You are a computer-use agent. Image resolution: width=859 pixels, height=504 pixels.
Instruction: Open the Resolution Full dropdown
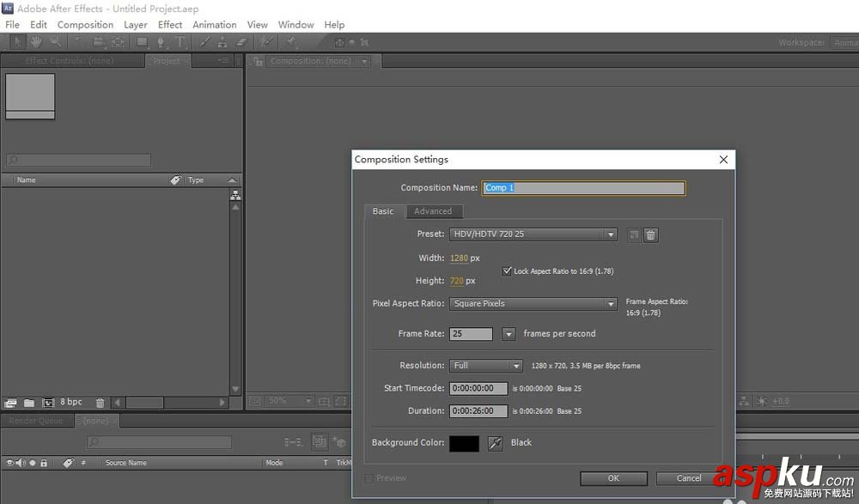pyautogui.click(x=486, y=366)
